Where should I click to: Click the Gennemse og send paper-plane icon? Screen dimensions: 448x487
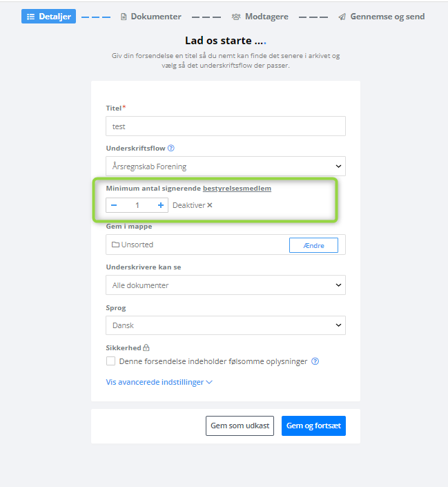(x=342, y=17)
